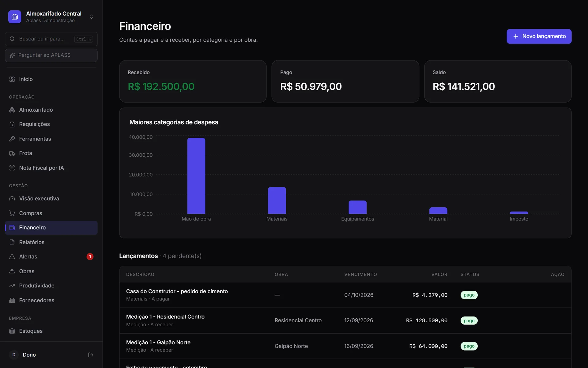Click the Nota Fiscal por IA scan icon

coord(12,168)
